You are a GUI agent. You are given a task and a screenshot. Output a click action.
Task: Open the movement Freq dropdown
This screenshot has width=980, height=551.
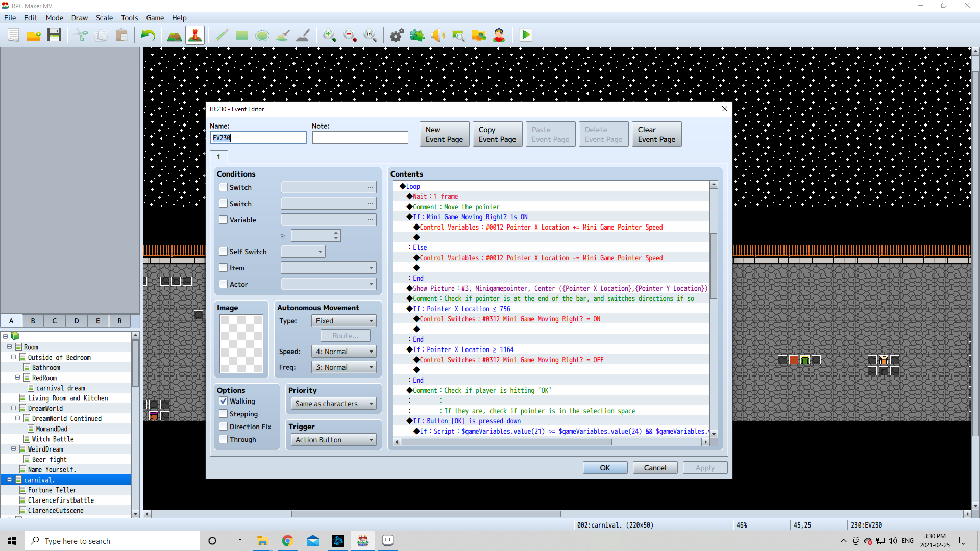(x=344, y=367)
